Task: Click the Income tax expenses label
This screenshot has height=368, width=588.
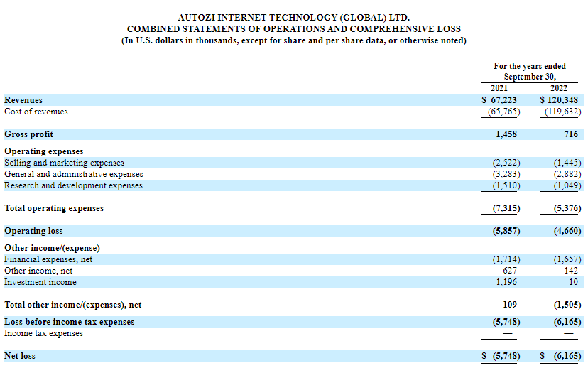Action: pos(43,333)
